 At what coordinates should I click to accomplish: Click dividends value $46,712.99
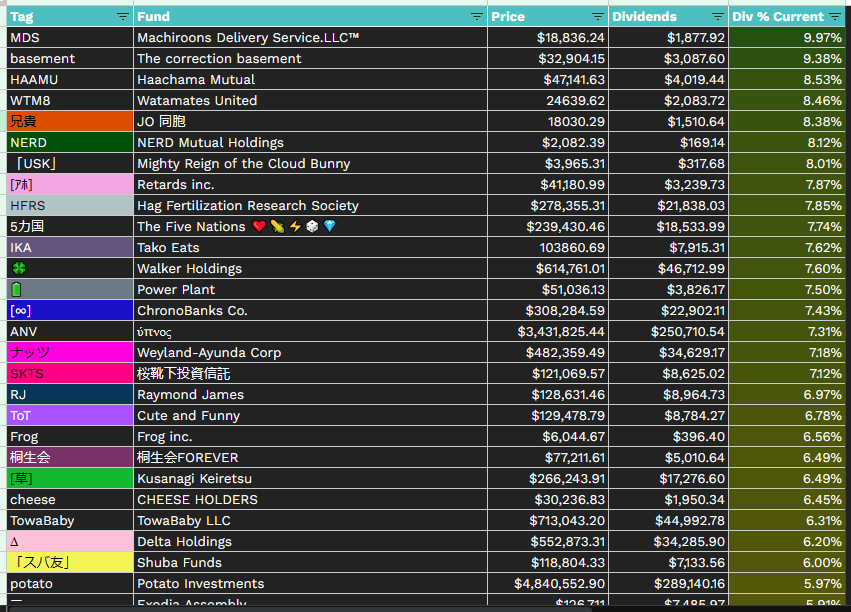tap(669, 269)
